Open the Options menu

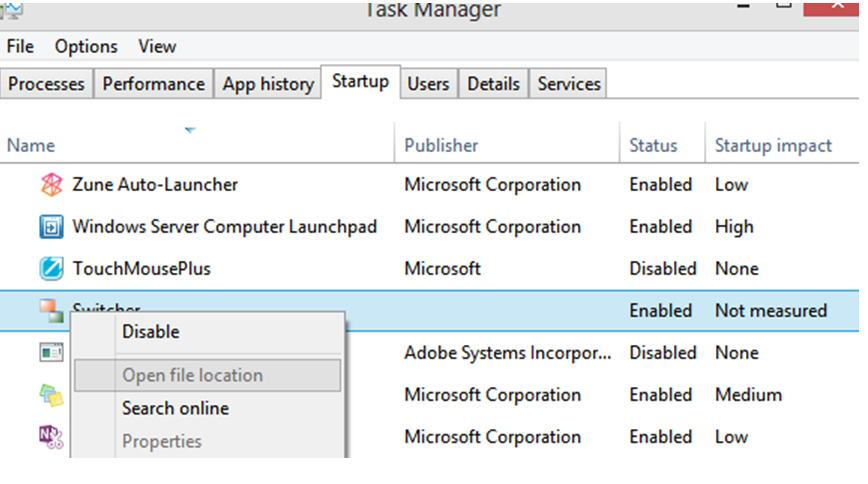coord(86,47)
